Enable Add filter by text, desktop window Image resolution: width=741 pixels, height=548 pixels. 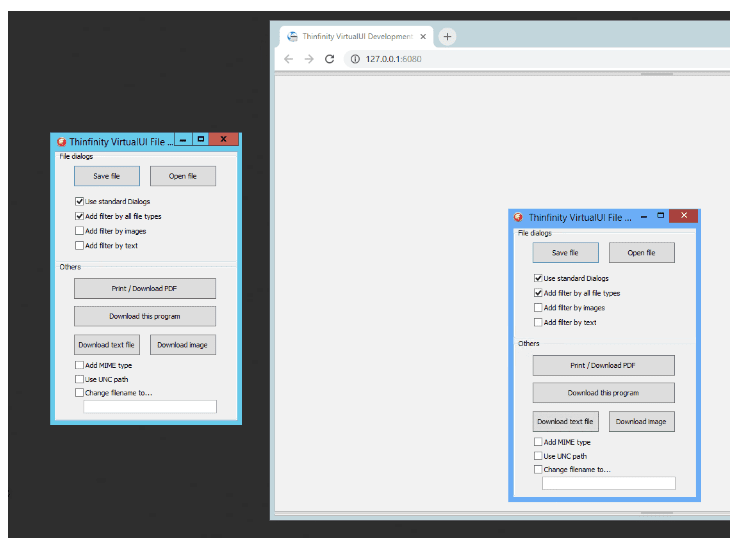79,246
